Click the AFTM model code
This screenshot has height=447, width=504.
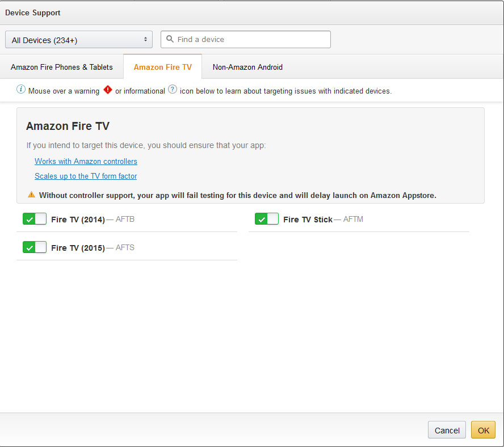[x=353, y=219]
